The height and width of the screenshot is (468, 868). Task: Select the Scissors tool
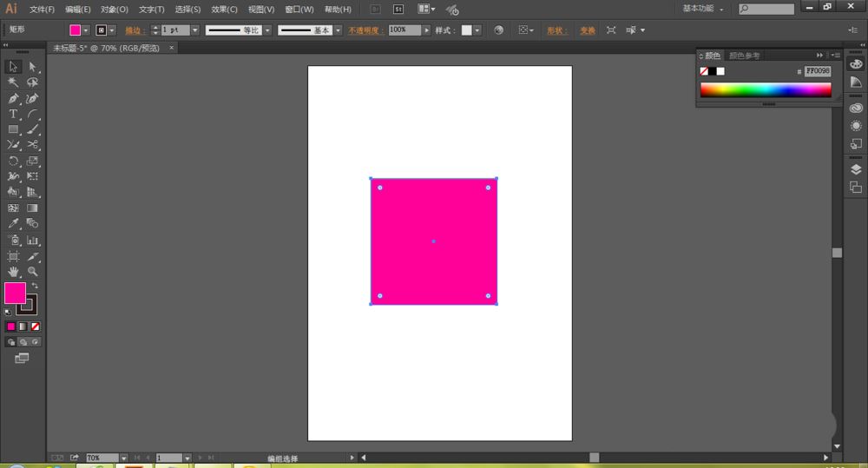click(33, 145)
